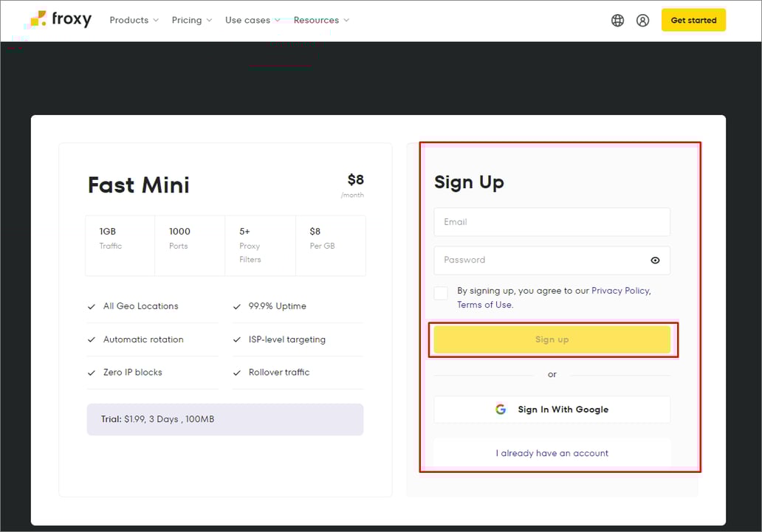Expand the Products dropdown

(134, 20)
